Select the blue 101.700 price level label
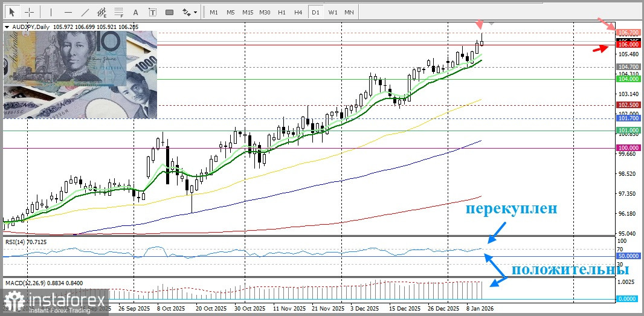 pos(628,118)
